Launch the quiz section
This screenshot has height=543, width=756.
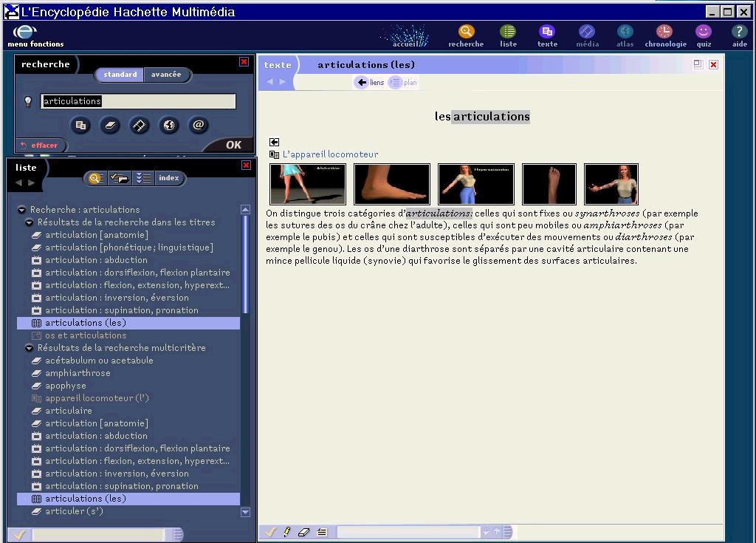(704, 36)
